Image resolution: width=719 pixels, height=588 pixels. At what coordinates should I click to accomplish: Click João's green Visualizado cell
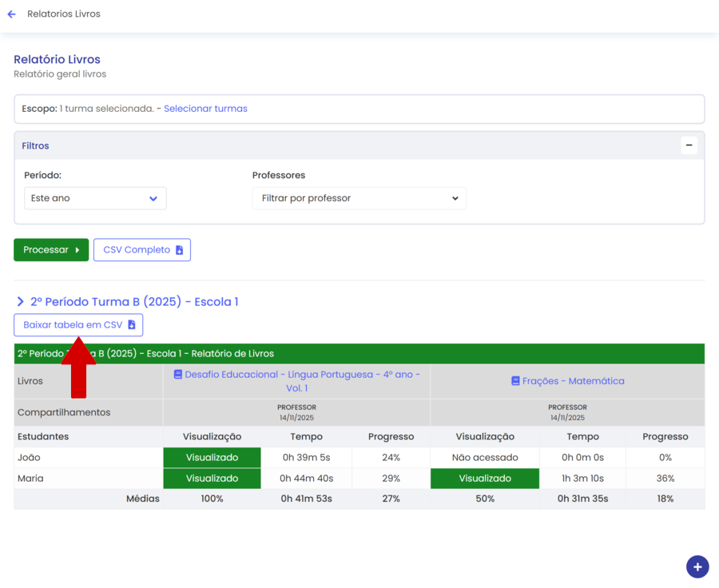tap(212, 458)
